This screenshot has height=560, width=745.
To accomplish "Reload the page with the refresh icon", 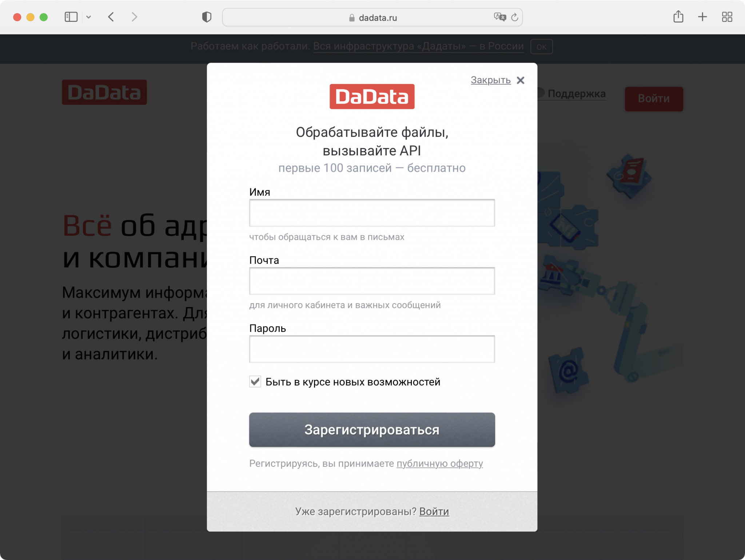I will click(514, 17).
